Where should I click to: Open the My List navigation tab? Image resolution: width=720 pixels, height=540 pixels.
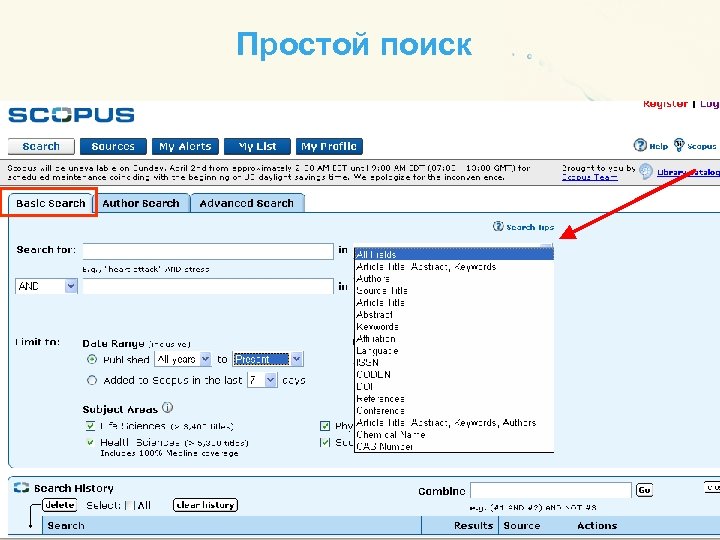click(257, 146)
